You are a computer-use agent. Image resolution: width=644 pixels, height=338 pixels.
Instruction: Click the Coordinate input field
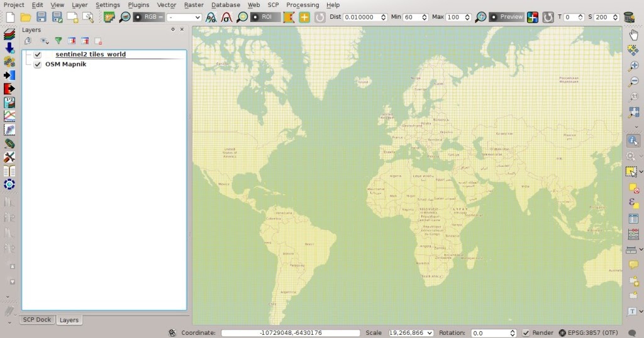coord(291,333)
